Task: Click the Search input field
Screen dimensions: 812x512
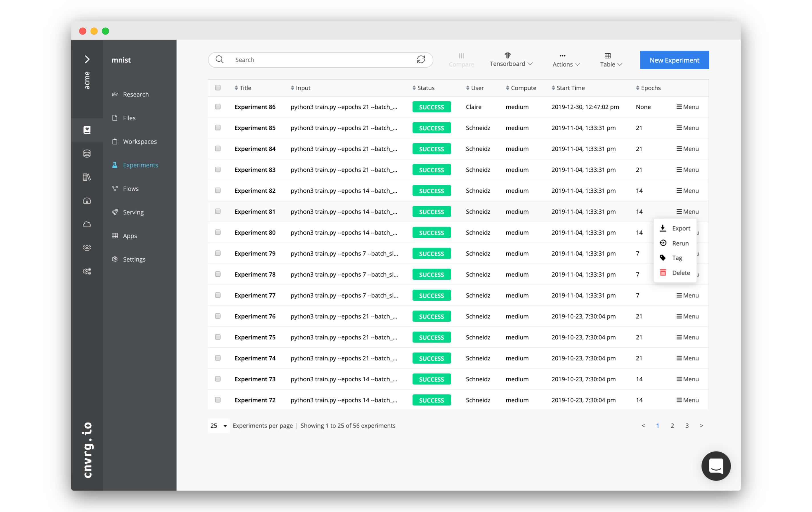Action: (x=321, y=60)
